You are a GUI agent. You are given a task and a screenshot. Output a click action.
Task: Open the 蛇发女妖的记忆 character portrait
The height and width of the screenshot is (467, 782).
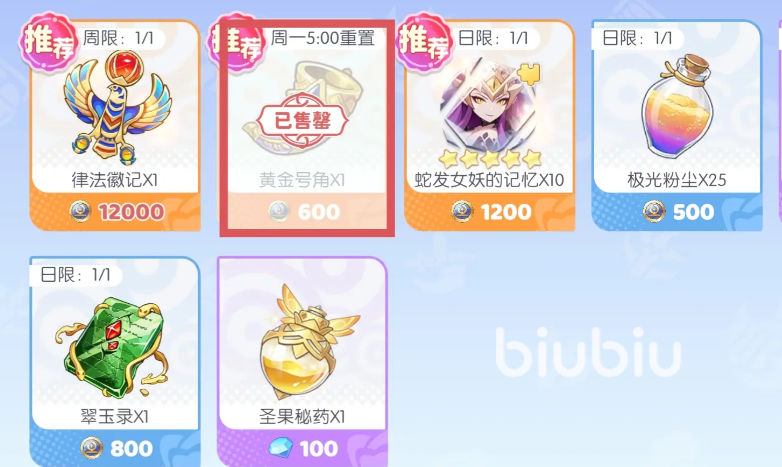(489, 106)
